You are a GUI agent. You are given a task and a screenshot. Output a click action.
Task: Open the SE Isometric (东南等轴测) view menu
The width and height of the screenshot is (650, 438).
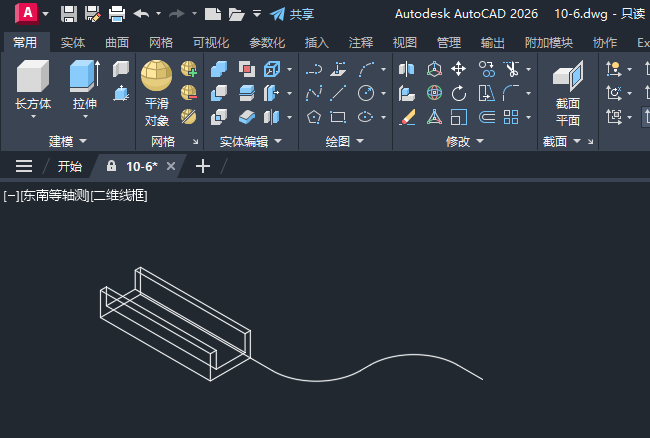pos(54,195)
